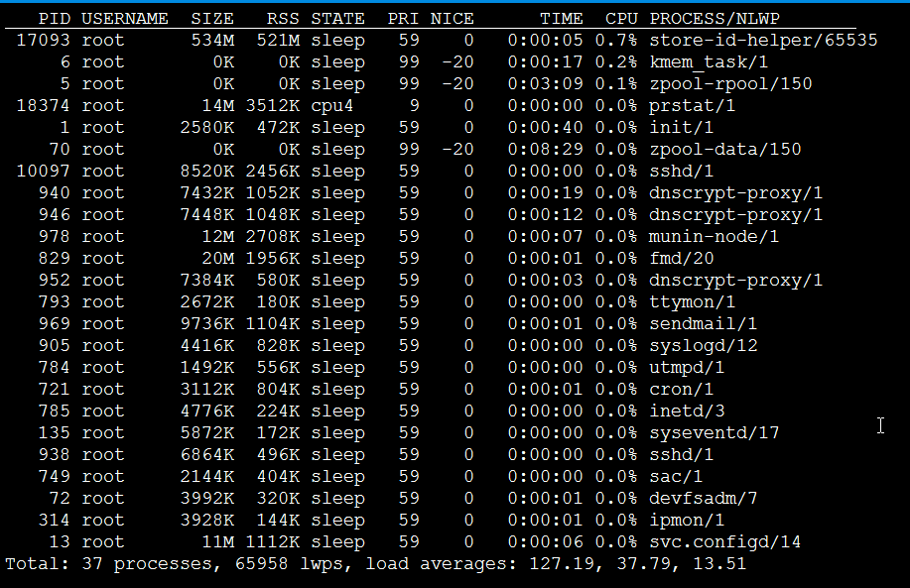This screenshot has height=588, width=910.
Task: Click the 9736K size of sendmail
Action: tap(207, 324)
